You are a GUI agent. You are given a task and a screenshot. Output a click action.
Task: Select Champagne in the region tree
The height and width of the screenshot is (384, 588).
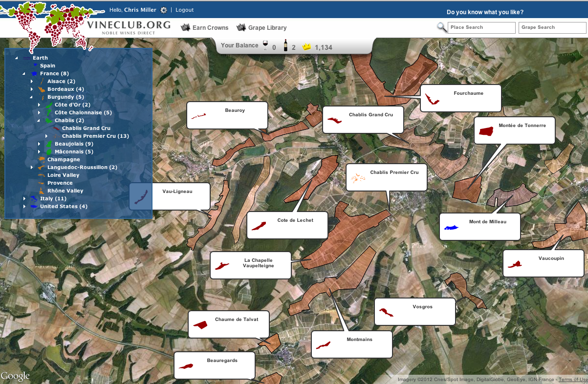point(64,160)
